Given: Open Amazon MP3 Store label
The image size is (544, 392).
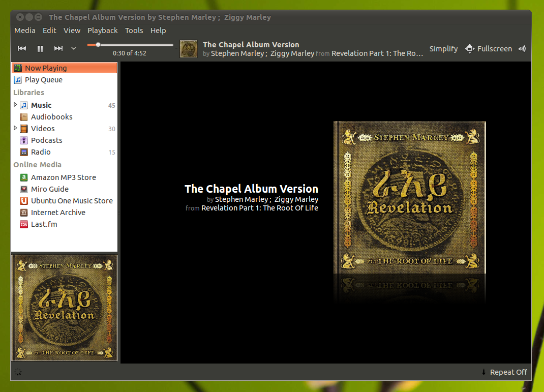Looking at the screenshot, I should pos(64,177).
